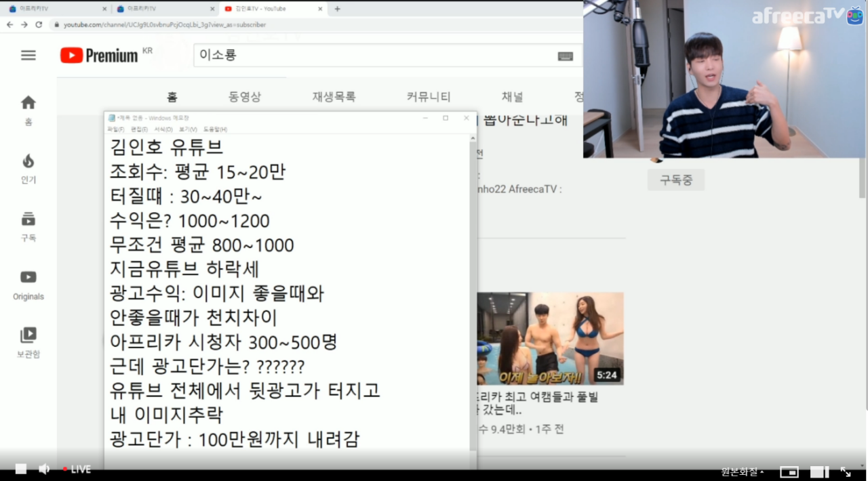Image resolution: width=868 pixels, height=481 pixels.
Task: Click the line '터질때 : 30~40만~'
Action: (x=186, y=196)
